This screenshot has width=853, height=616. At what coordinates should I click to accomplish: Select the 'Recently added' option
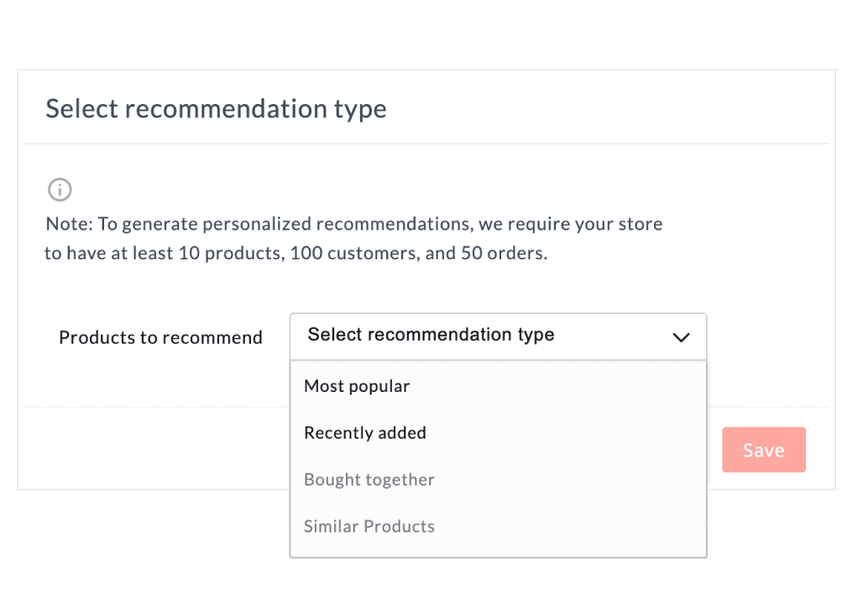tap(365, 433)
